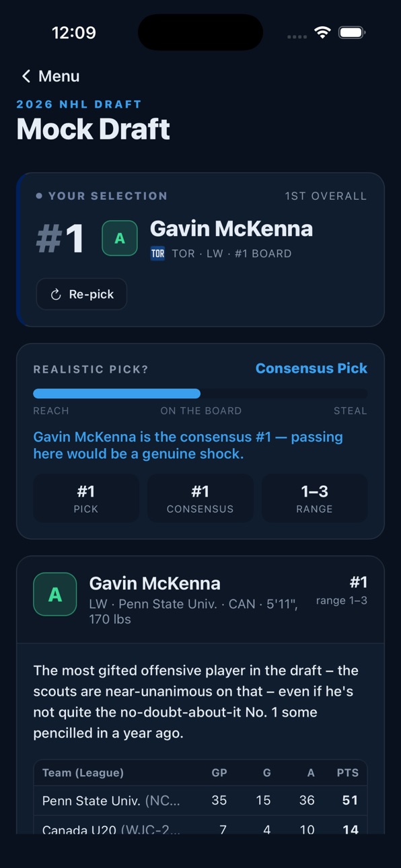Tap the green A grade badge in selection card
Image resolution: width=401 pixels, height=868 pixels.
120,238
